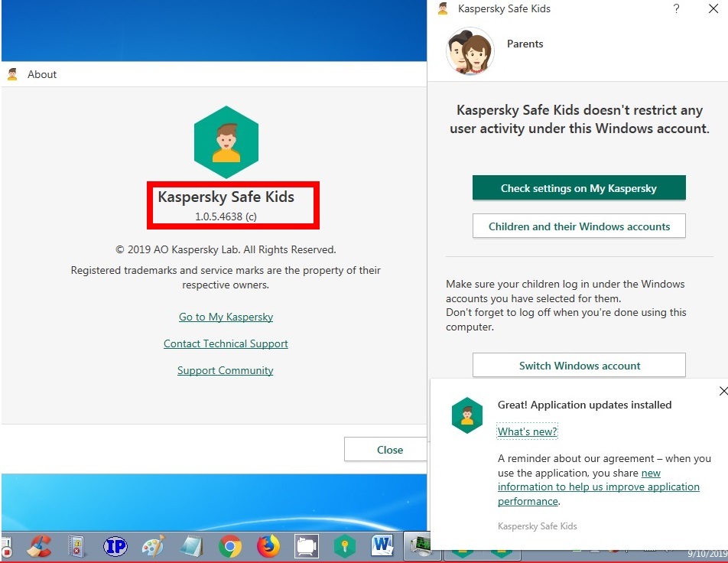728x563 pixels.
Task: Open the Paint palette icon in the taskbar
Action: pos(154,546)
